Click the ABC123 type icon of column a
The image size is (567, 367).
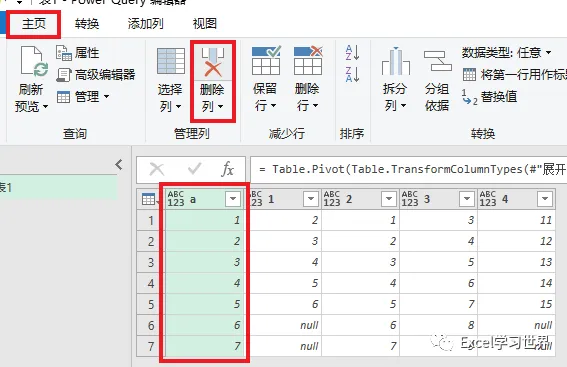pyautogui.click(x=176, y=199)
